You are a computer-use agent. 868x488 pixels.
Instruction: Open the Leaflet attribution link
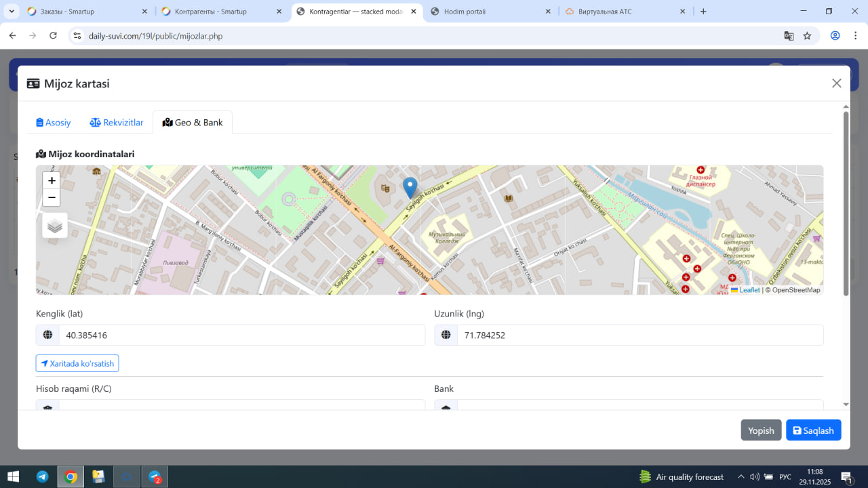(749, 290)
